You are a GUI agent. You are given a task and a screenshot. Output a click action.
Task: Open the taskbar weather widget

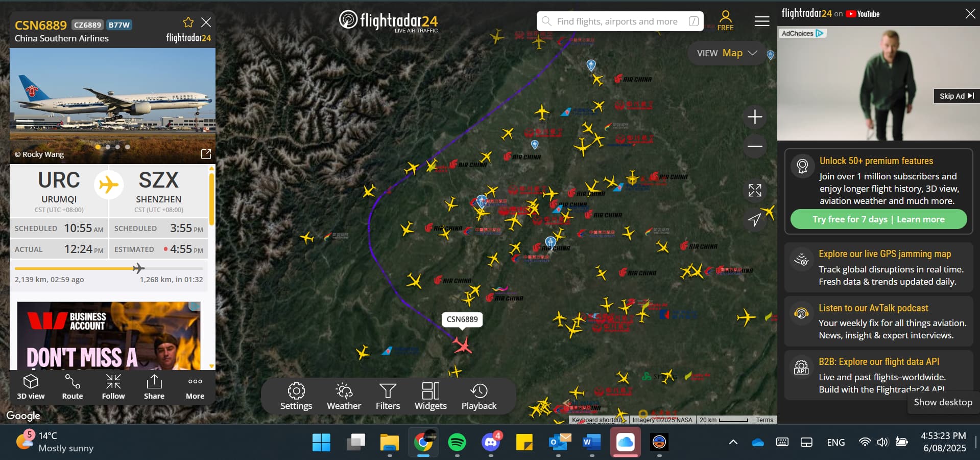pos(55,442)
